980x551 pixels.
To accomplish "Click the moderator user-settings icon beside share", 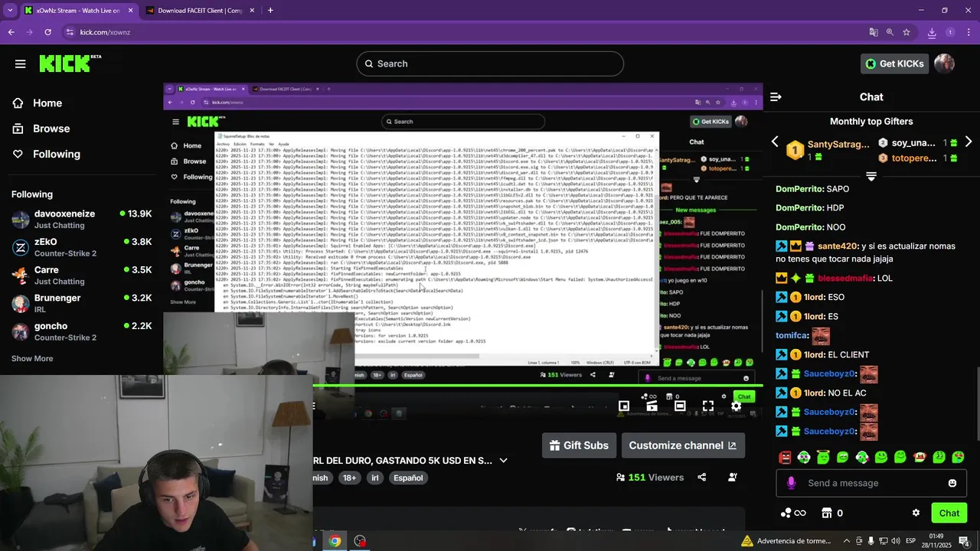I will [x=733, y=478].
